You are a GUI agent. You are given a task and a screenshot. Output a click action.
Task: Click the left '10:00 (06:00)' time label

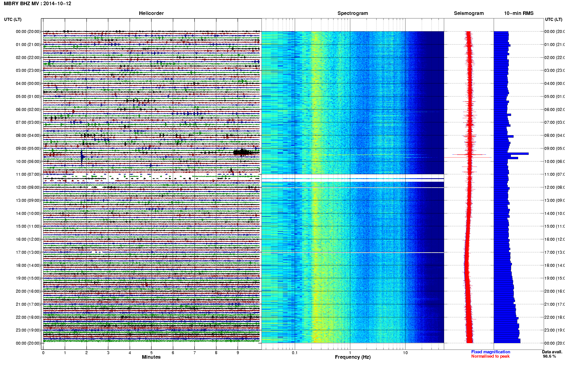[x=28, y=162]
